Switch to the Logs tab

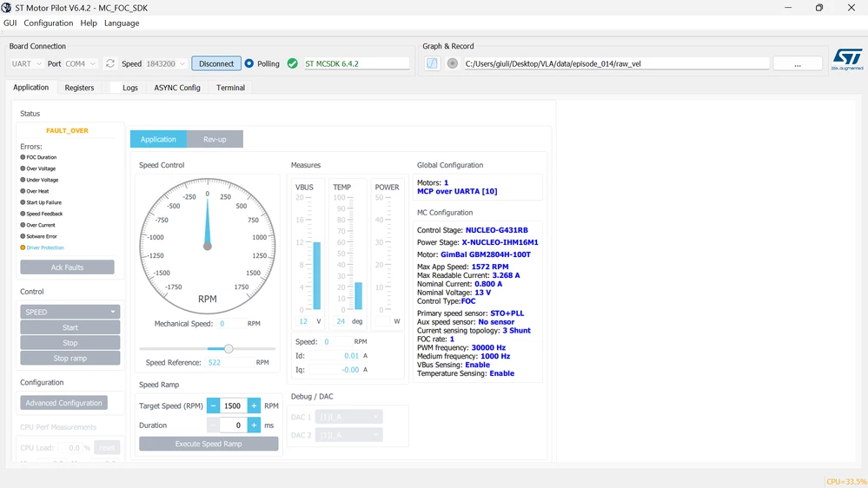130,88
